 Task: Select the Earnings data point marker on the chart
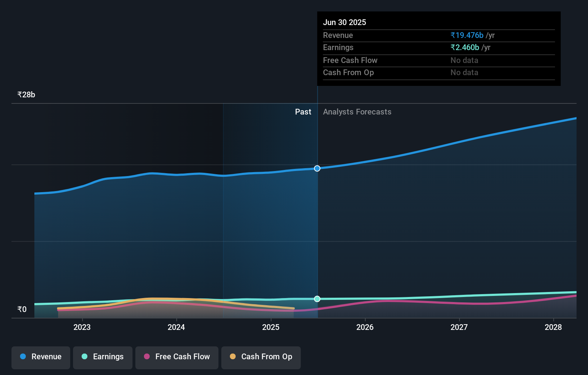tap(317, 299)
